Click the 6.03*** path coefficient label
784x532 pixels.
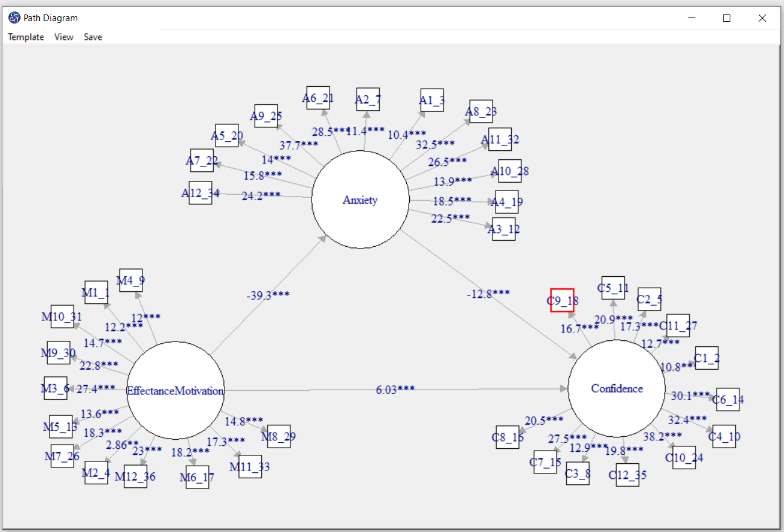395,390
